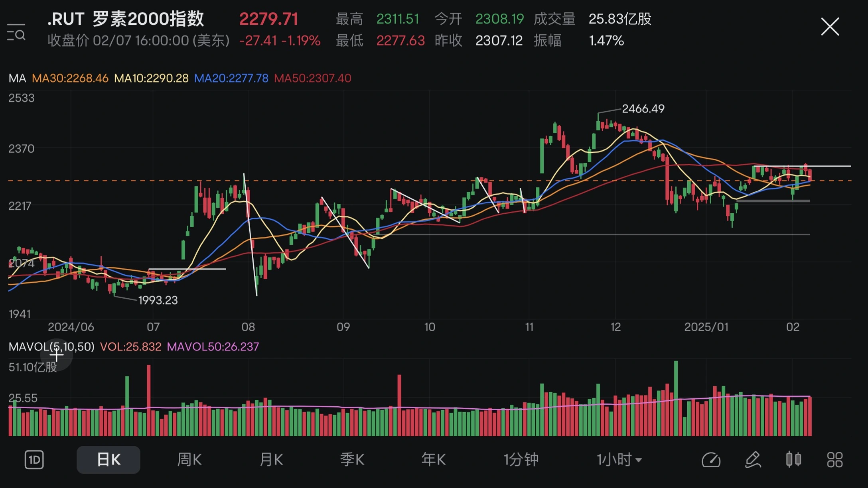Tap the change value -27.41 -1.19%

coord(280,41)
